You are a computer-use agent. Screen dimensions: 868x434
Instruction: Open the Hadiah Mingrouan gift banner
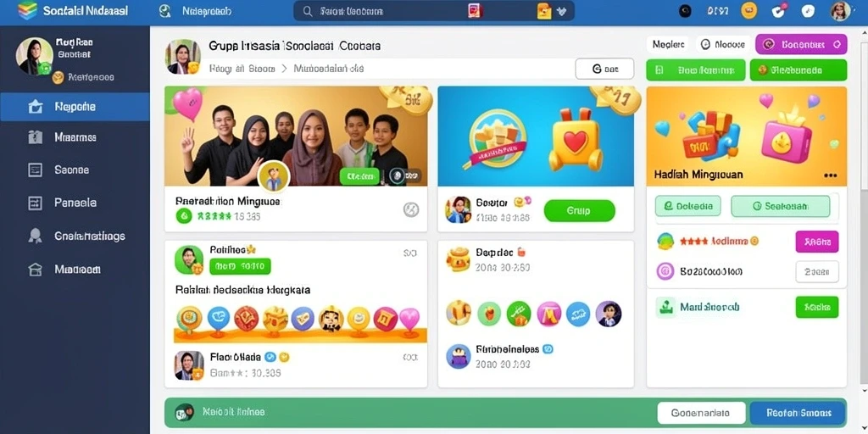746,136
